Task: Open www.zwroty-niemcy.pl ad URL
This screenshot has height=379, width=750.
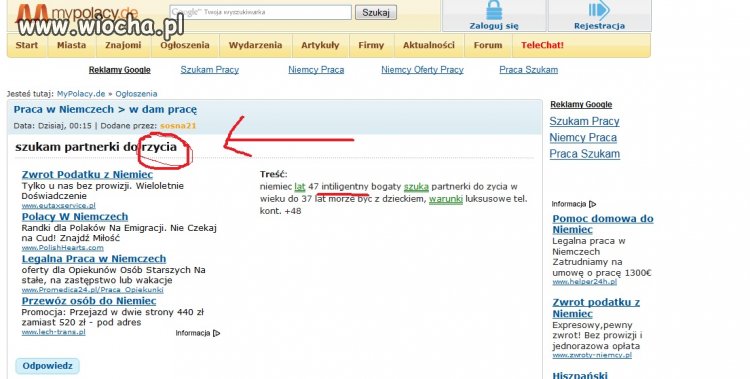Action: [x=592, y=356]
